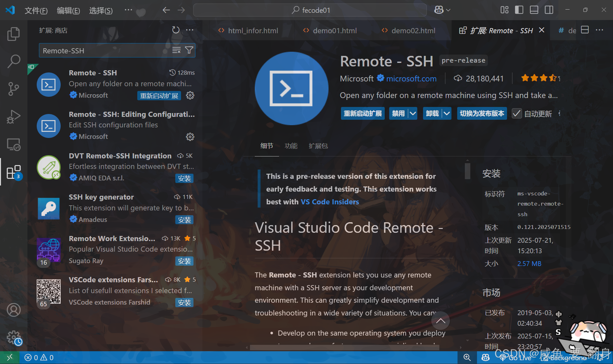Open the Copilot chat icon in title bar

(x=439, y=10)
